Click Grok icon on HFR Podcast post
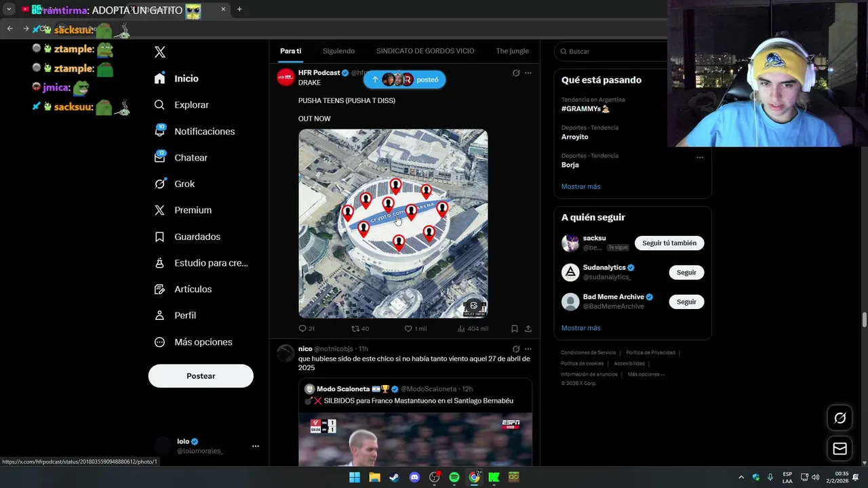The image size is (868, 488). pos(516,73)
